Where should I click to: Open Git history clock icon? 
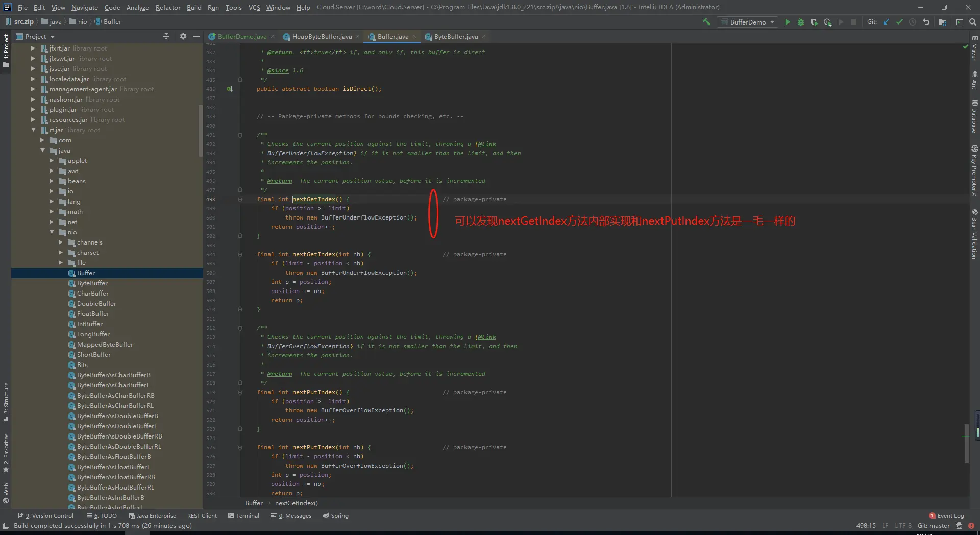pos(913,22)
